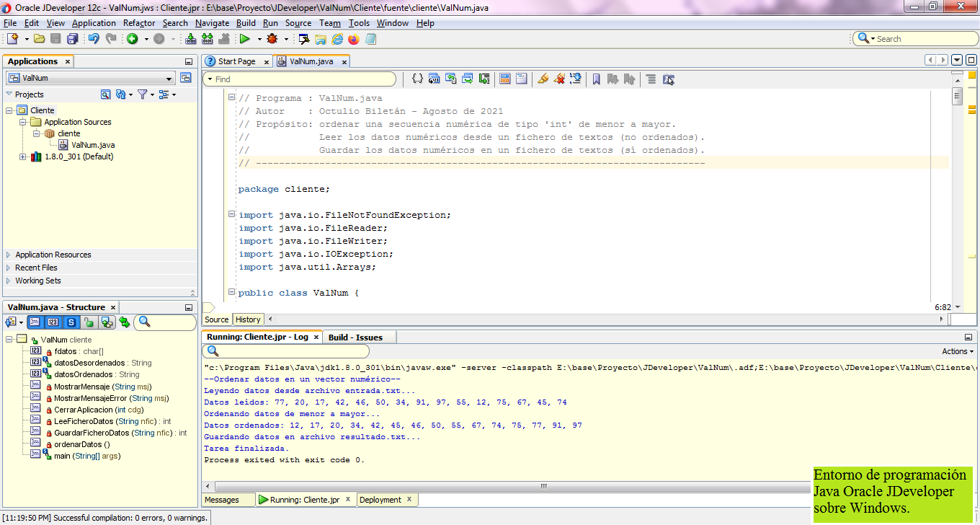Screen dimensions: 980x525
Task: Click the Undo arrow in main toolbar
Action: click(93, 39)
